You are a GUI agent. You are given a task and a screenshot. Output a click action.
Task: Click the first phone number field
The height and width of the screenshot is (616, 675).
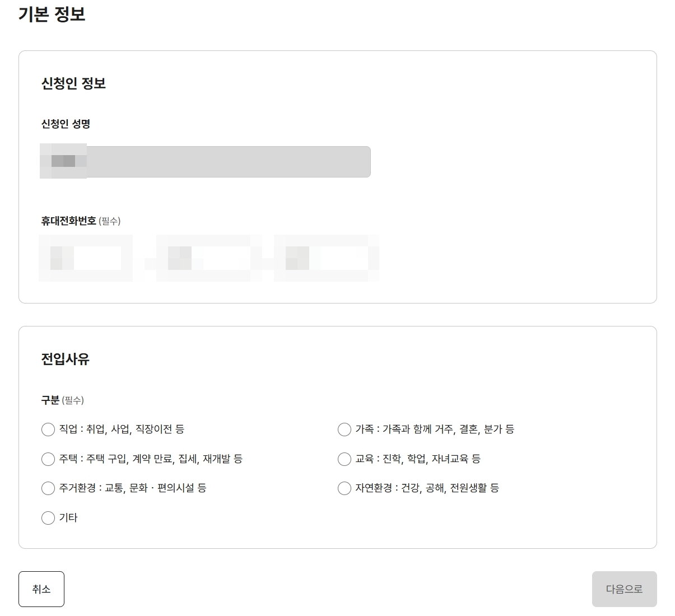point(85,258)
